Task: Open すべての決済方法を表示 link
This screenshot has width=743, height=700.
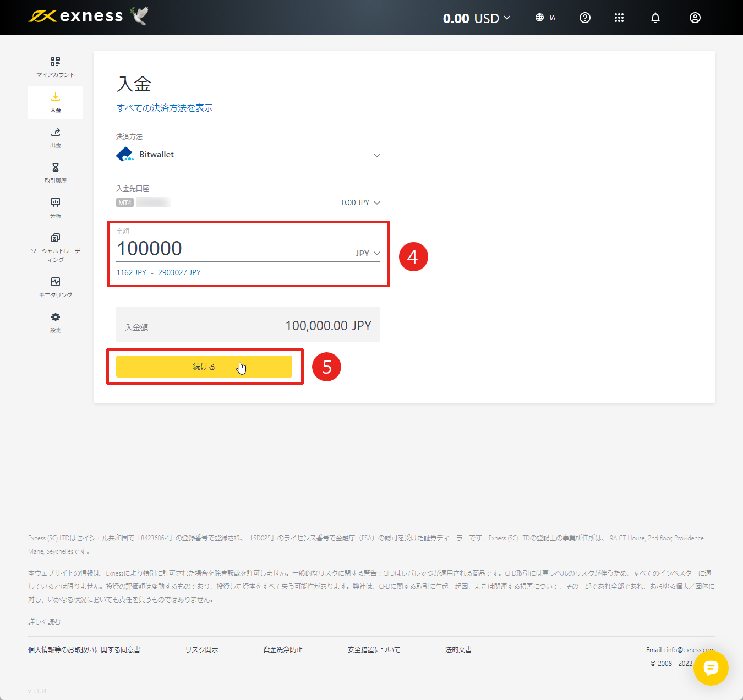Action: coord(165,108)
